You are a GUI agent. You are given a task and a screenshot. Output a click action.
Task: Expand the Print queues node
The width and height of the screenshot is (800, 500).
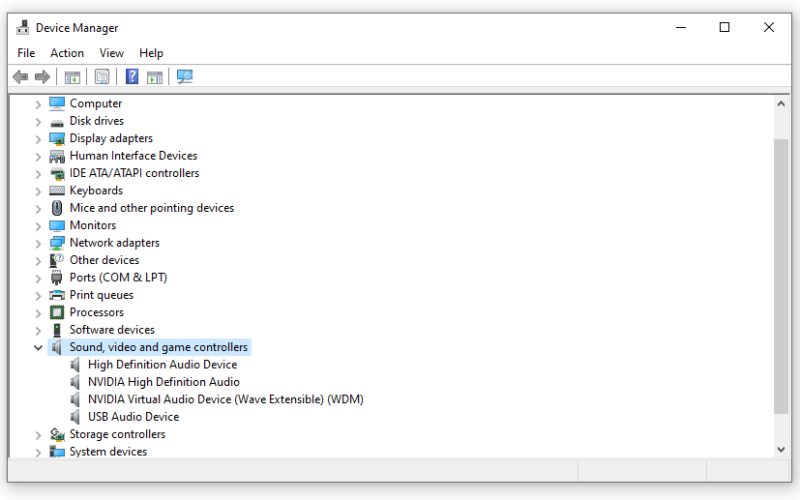pos(38,296)
